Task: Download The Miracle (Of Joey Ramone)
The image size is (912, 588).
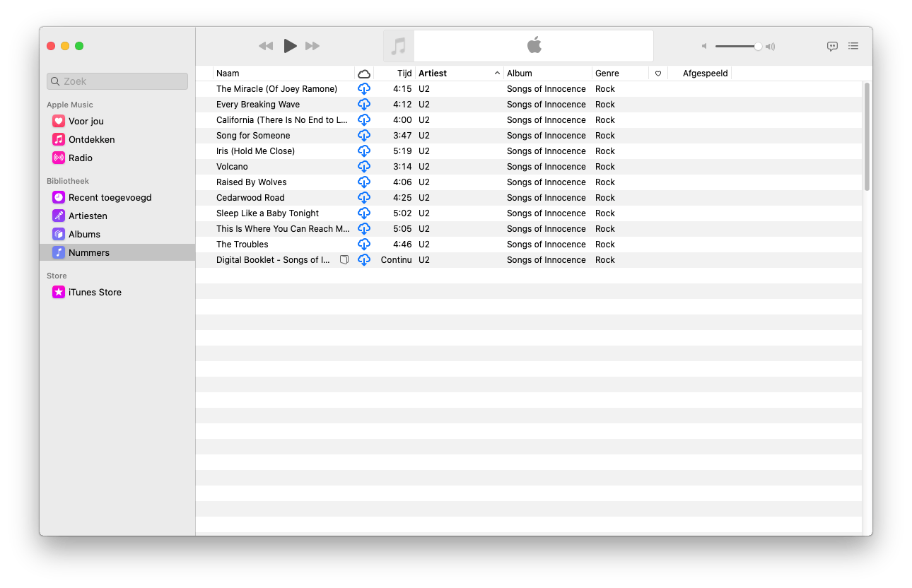Action: click(364, 89)
